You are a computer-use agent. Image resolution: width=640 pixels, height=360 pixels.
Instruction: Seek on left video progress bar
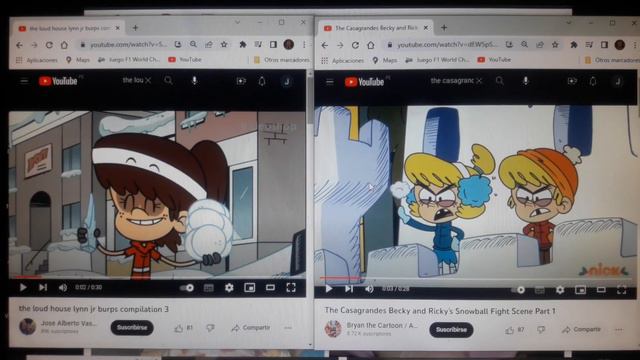157,277
